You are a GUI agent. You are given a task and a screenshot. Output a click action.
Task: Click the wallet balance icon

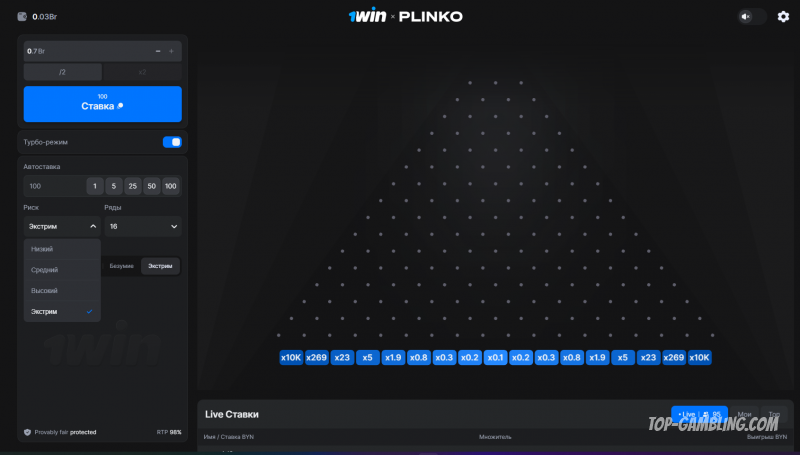(x=23, y=17)
